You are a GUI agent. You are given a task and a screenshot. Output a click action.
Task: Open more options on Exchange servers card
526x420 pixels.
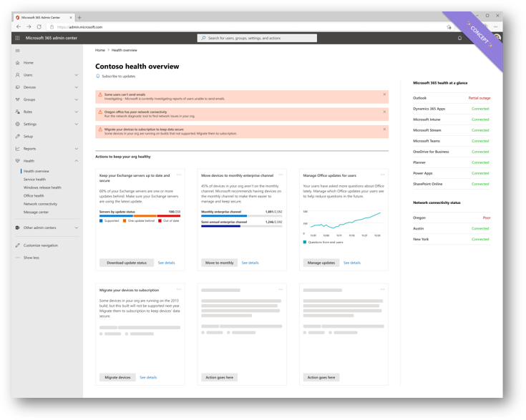pyautogui.click(x=179, y=175)
